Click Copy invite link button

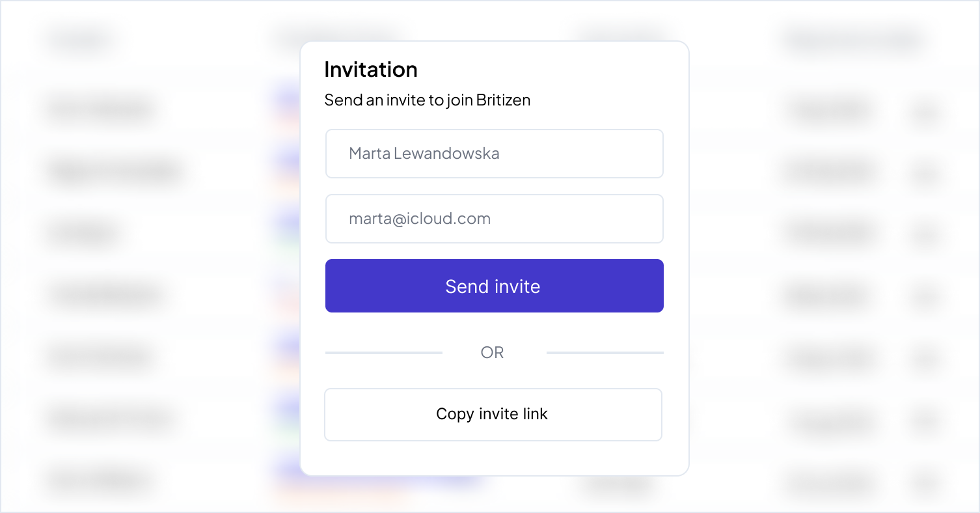point(493,415)
